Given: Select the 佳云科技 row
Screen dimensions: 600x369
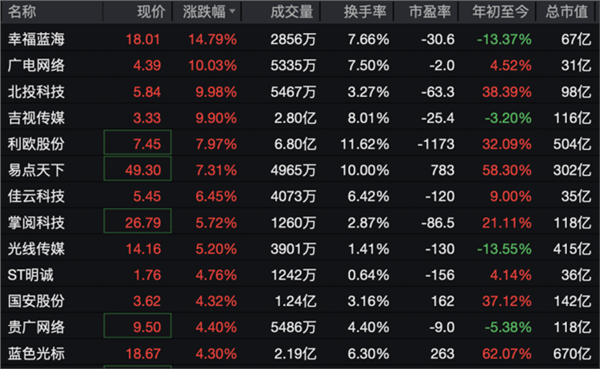Looking at the screenshot, I should (x=300, y=196).
